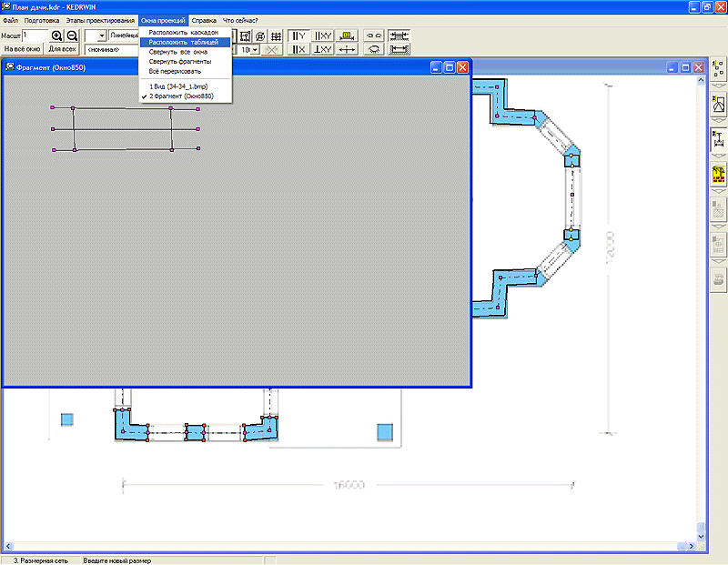Click the <номинал> input field

tap(111, 49)
